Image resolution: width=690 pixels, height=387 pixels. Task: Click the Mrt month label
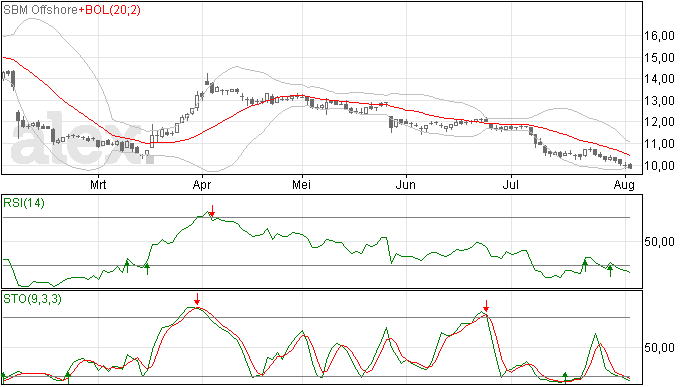coord(98,184)
